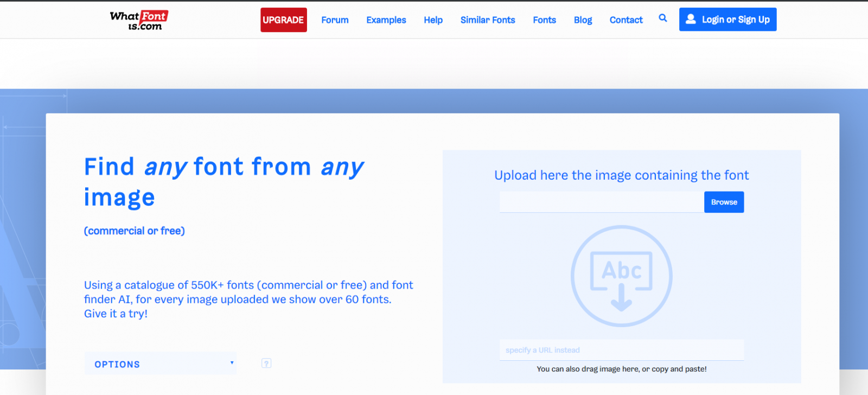Open search with the magnifying glass icon
Screen dimensions: 868x395
point(662,18)
